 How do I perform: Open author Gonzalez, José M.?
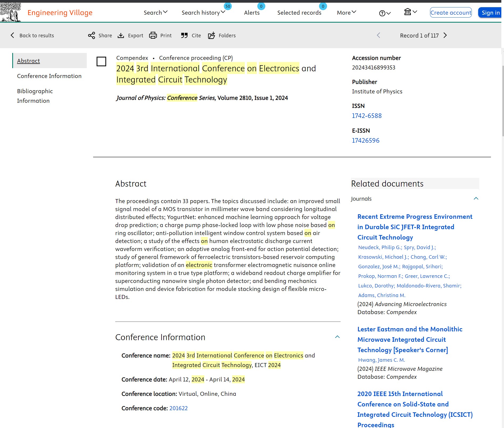click(x=379, y=266)
